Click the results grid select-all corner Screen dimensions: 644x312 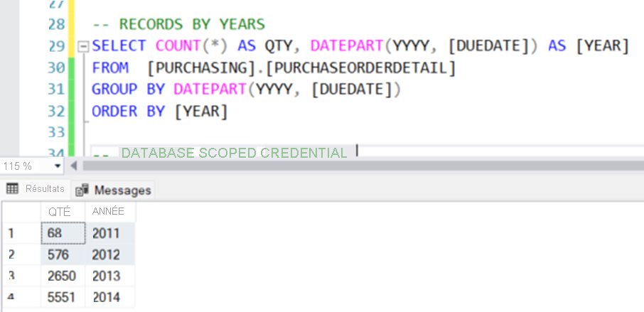(21, 212)
